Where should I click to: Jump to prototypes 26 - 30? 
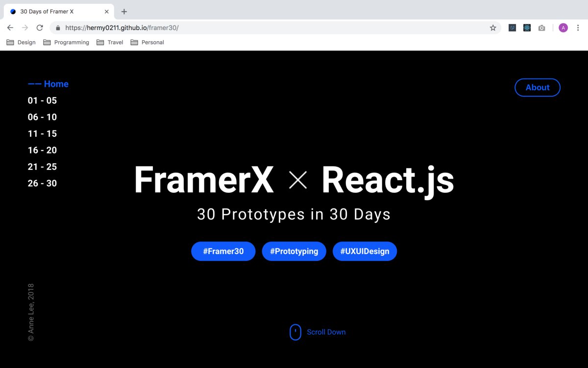(42, 184)
